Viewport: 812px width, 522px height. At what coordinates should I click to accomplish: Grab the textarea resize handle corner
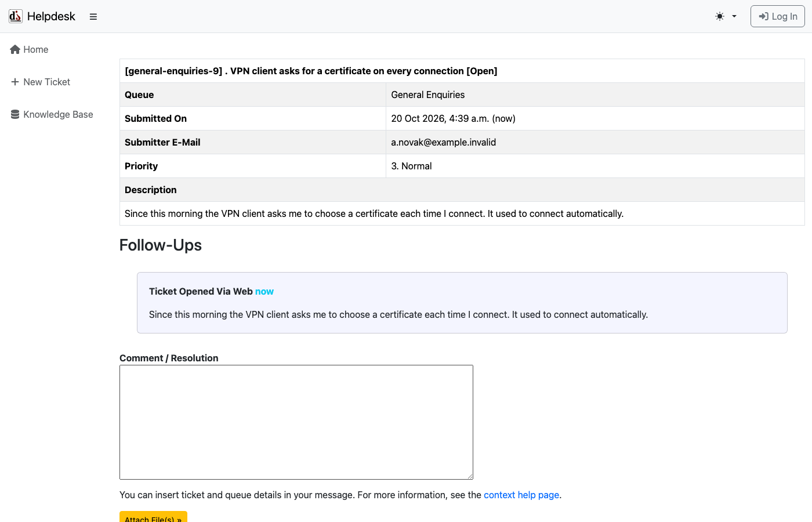[x=470, y=476]
